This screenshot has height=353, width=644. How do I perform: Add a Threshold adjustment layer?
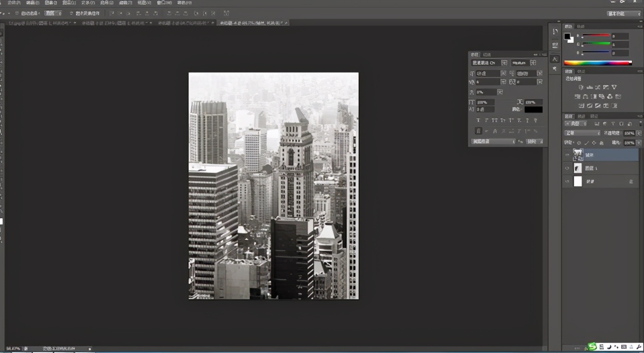click(x=598, y=106)
